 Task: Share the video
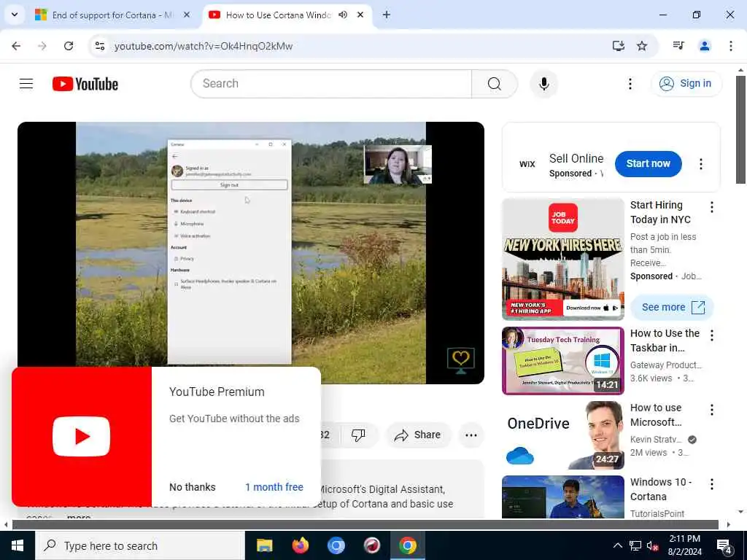pyautogui.click(x=418, y=435)
